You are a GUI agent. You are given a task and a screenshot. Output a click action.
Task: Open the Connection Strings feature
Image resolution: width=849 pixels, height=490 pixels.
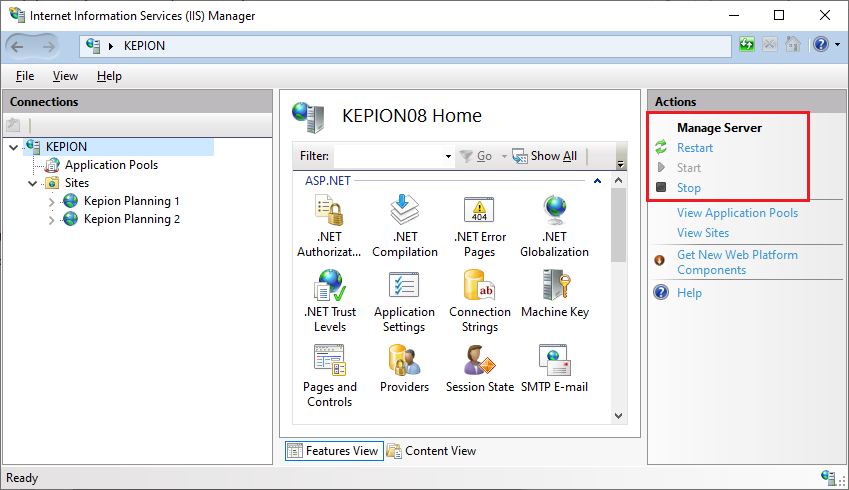coord(480,301)
